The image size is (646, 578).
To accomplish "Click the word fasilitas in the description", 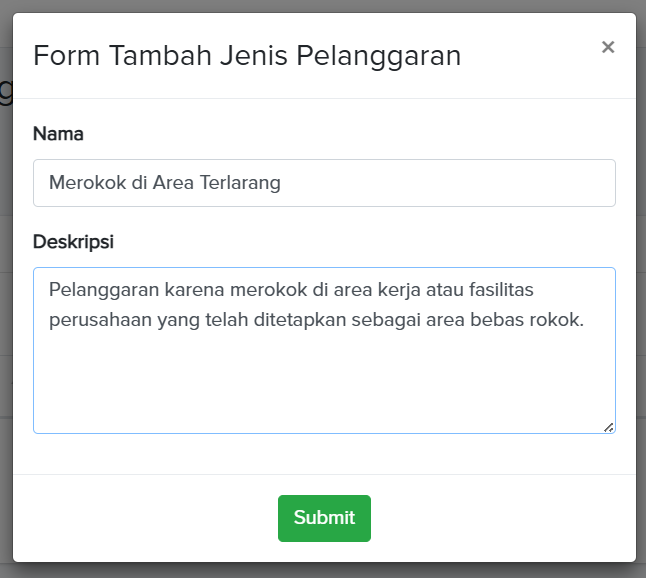I will (524, 290).
